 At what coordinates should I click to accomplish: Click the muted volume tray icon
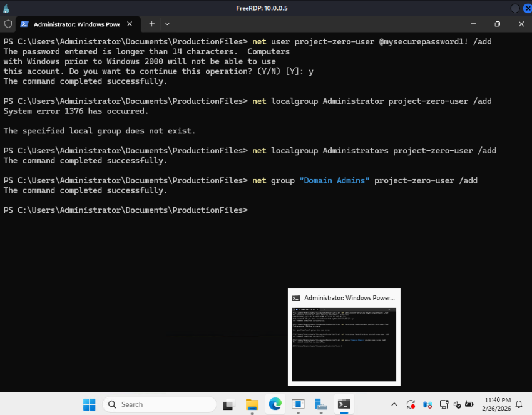click(x=457, y=404)
